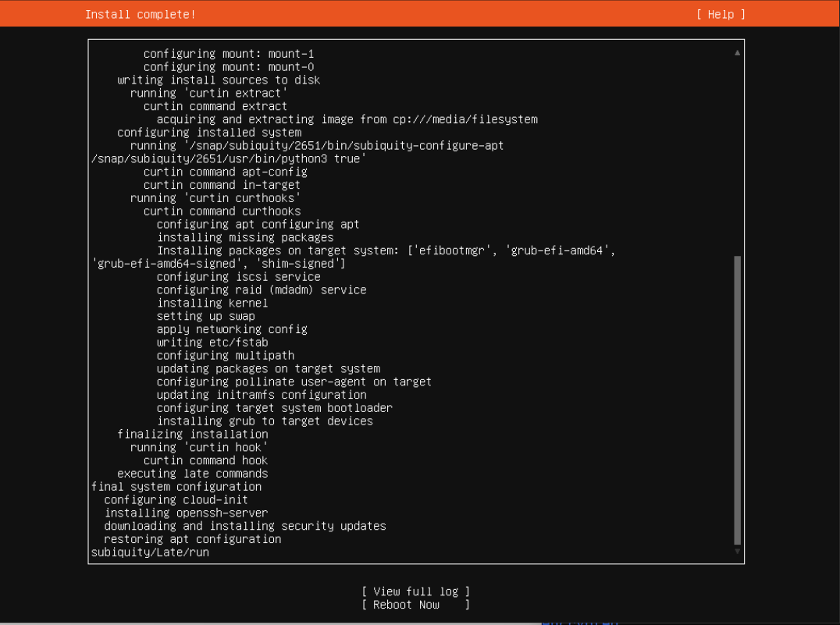Click the log scrollbar down arrow

tap(737, 552)
